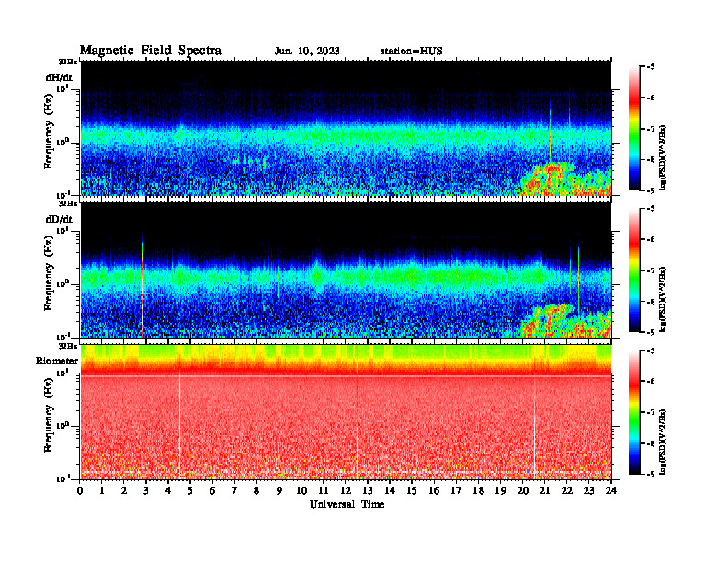Click the "station=HUS" label
Viewport: 728px width, 563px height.
point(411,52)
